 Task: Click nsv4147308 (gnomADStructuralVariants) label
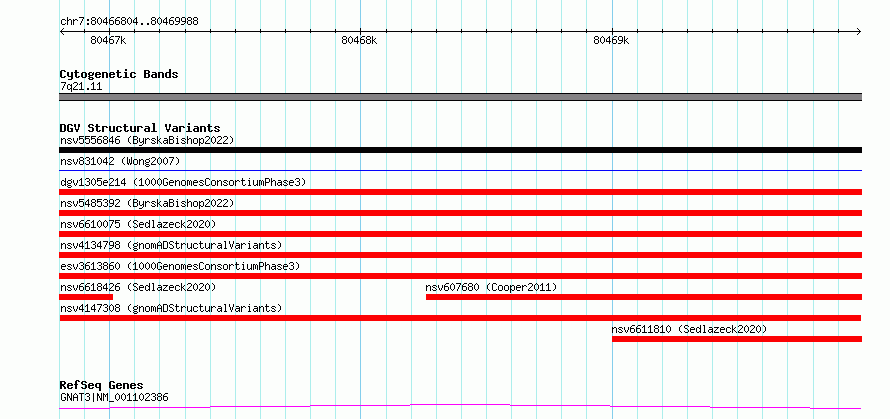coord(171,308)
